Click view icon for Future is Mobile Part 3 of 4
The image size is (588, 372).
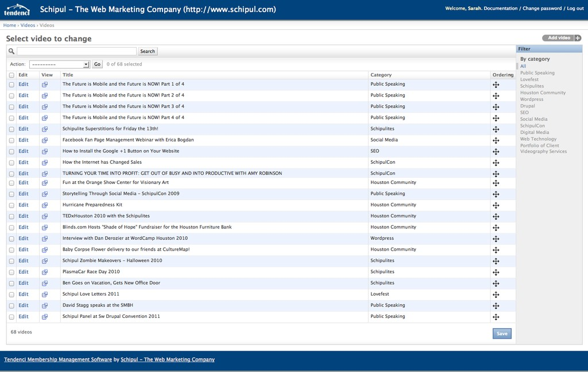point(45,107)
